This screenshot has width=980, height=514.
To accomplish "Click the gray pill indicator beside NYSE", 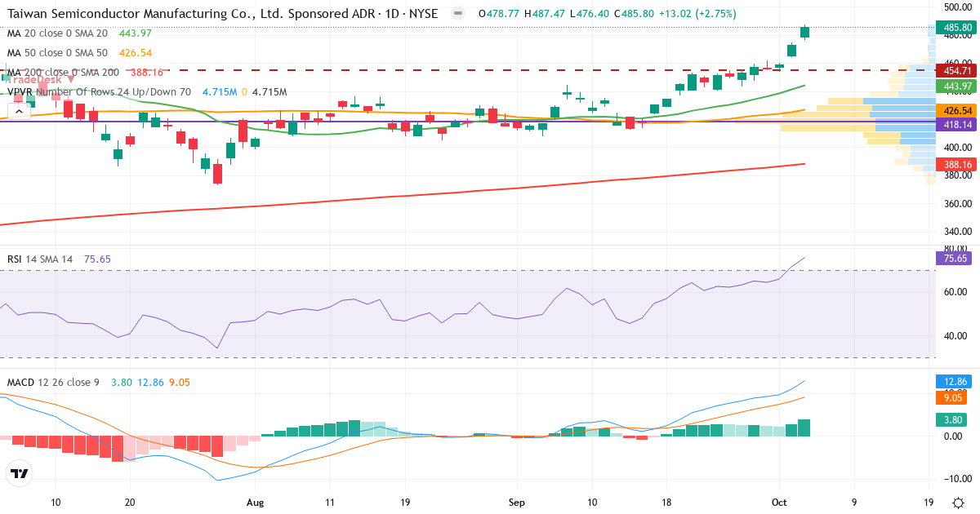I will [x=458, y=13].
